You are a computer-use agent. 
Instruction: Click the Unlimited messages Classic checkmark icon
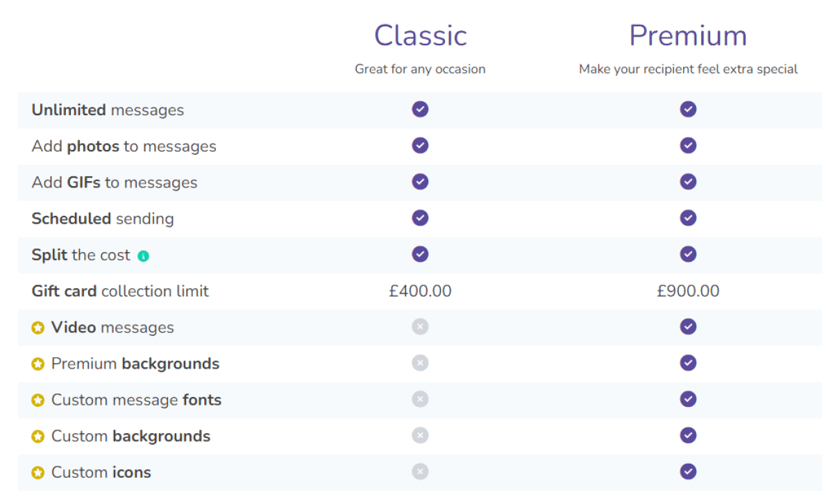[420, 109]
